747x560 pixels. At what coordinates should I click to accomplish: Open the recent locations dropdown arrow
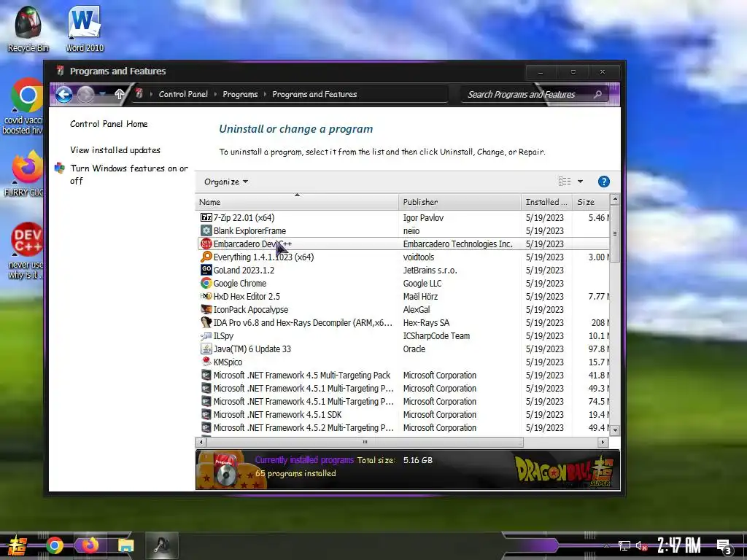click(x=103, y=94)
